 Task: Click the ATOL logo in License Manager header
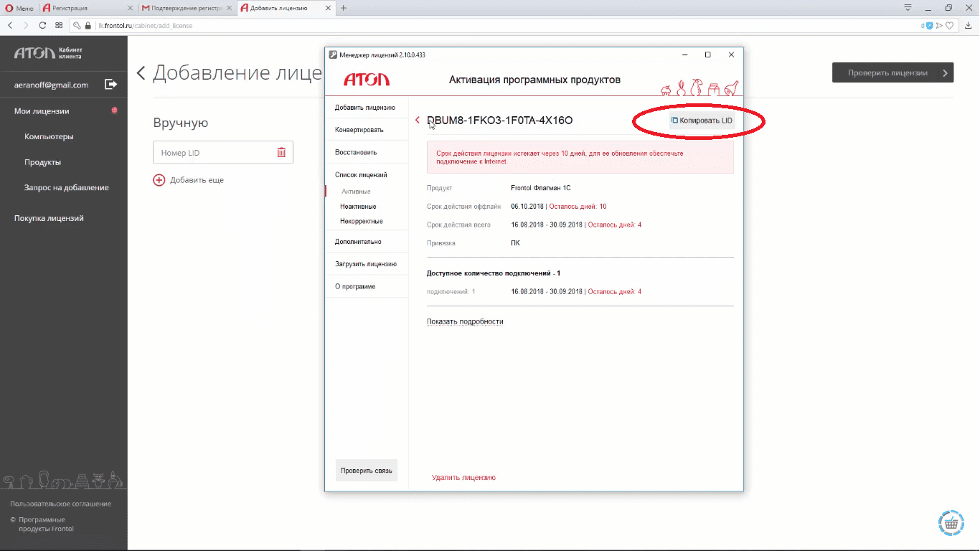(x=367, y=80)
